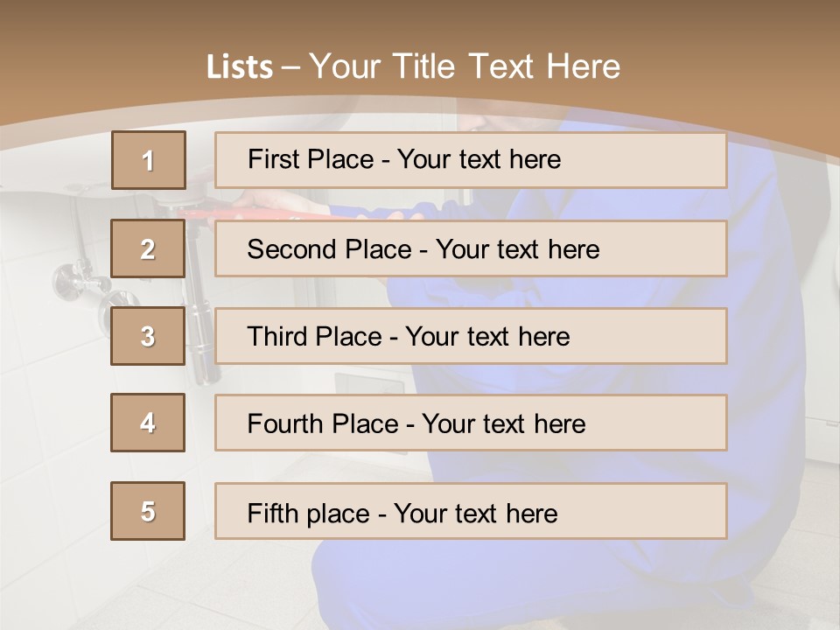Select the First Place text box
840x630 pixels.
pos(471,160)
